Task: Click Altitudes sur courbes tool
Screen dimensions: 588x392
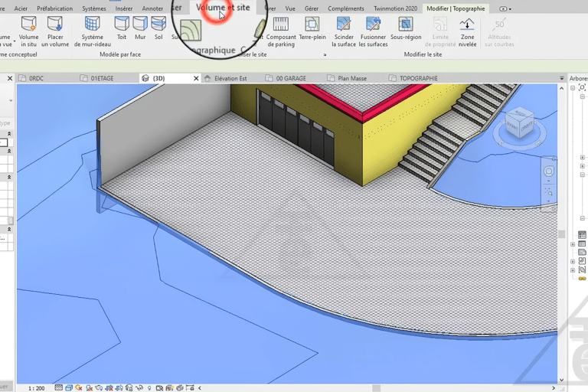Action: [x=499, y=31]
